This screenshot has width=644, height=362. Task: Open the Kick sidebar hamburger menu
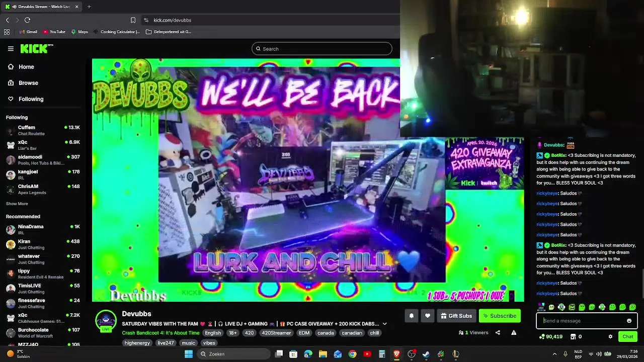[x=11, y=49]
